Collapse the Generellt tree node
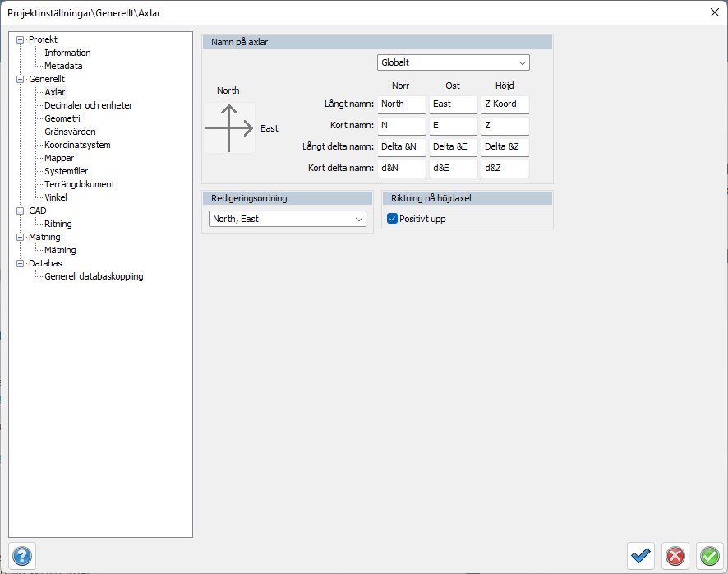728x574 pixels. (x=21, y=79)
